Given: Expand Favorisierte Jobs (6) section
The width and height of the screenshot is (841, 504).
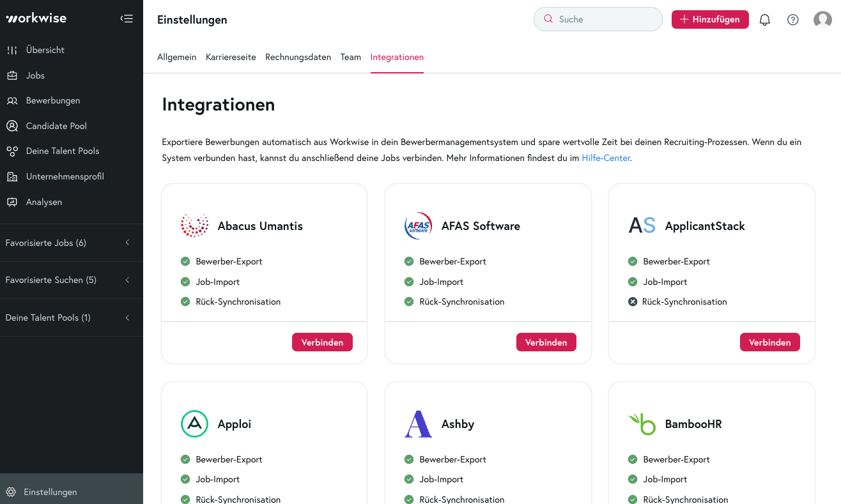Looking at the screenshot, I should [x=72, y=243].
